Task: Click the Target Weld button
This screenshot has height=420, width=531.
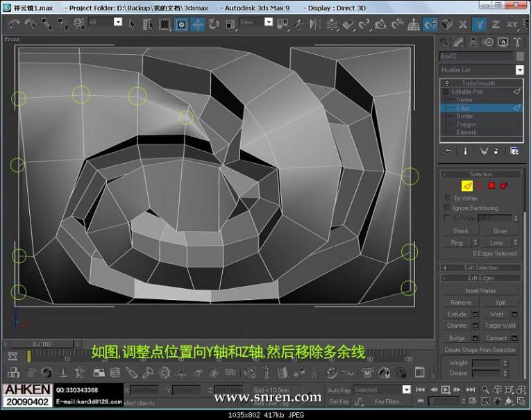Action: 500,325
